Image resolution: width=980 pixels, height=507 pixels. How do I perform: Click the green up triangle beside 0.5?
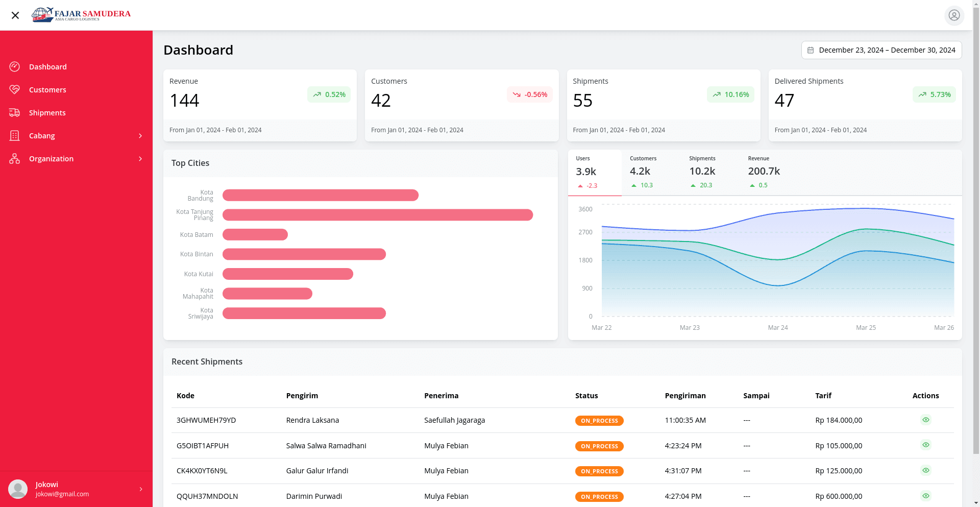[752, 185]
